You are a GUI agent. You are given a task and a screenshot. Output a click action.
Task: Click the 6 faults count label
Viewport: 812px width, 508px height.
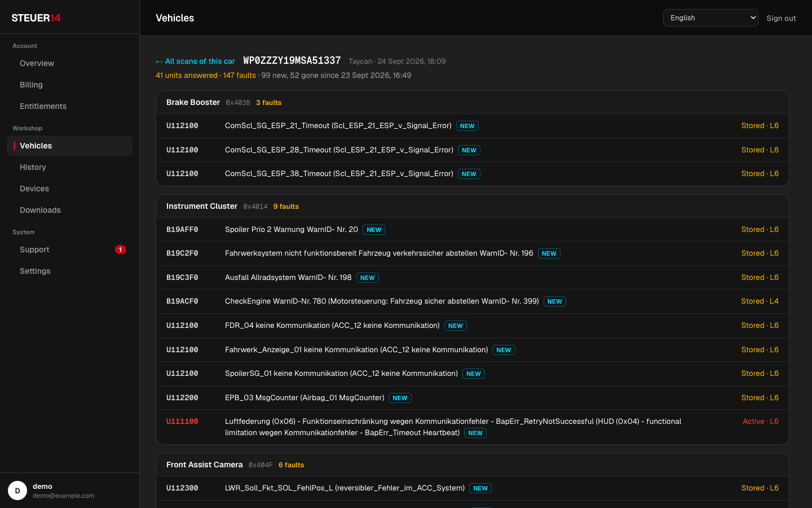[291, 465]
